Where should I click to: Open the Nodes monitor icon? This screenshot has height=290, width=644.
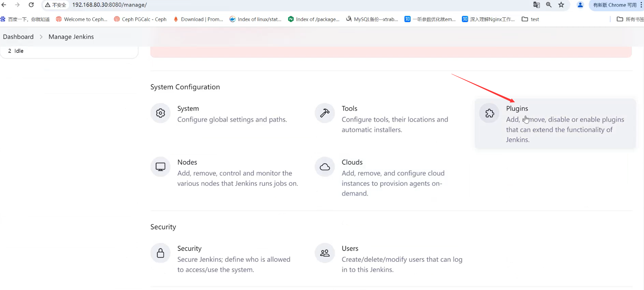161,167
